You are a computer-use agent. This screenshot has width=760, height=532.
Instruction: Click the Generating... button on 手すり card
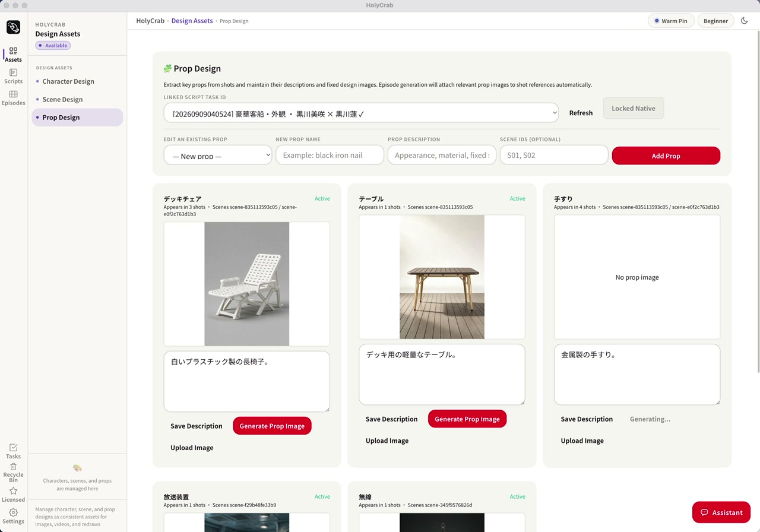(x=650, y=419)
